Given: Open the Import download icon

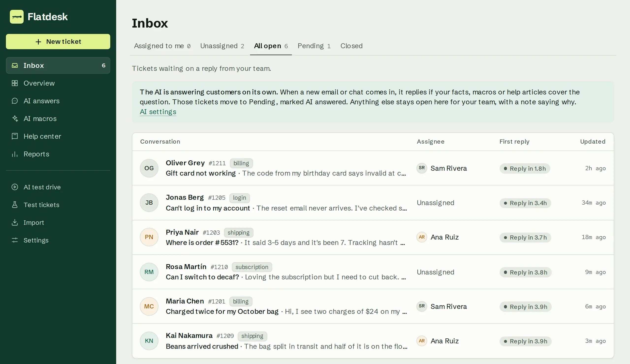Looking at the screenshot, I should 15,223.
